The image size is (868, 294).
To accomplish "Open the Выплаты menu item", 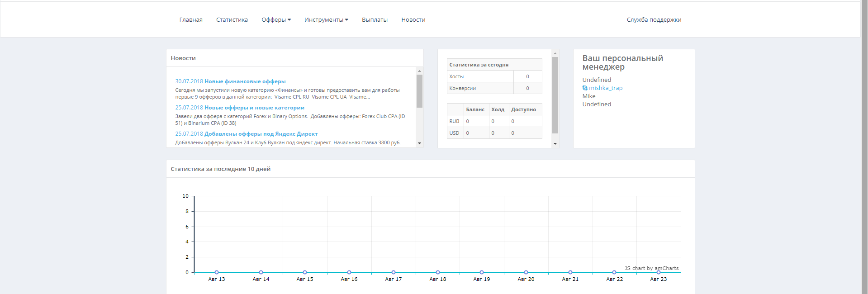I will tap(375, 20).
